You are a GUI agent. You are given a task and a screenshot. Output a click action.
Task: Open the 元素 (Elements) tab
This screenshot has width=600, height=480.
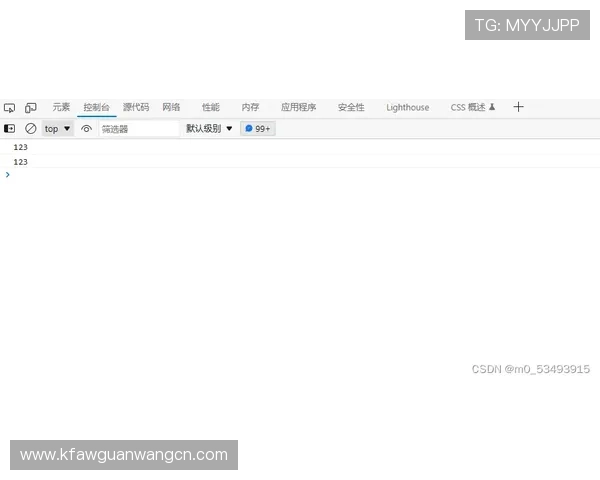[x=61, y=107]
